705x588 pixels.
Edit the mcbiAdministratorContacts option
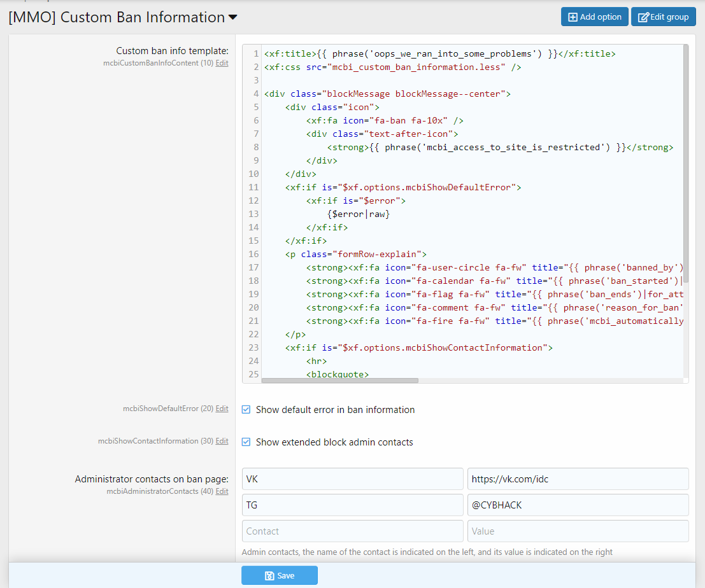pyautogui.click(x=222, y=491)
